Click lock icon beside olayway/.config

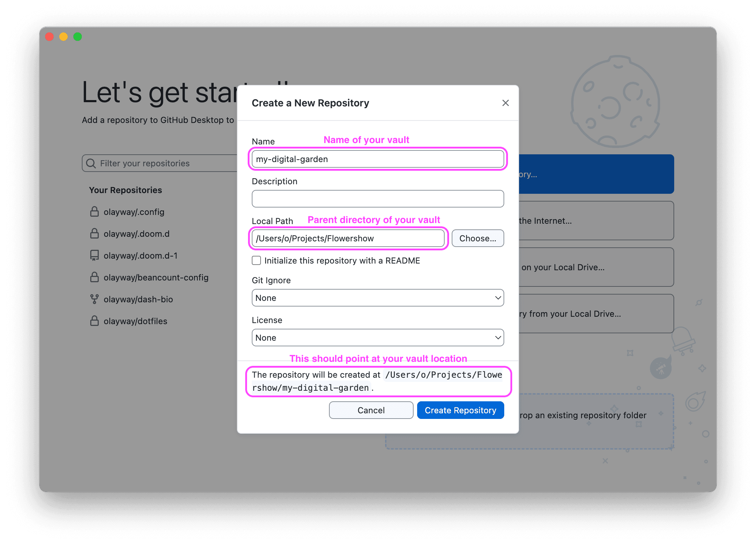(94, 211)
